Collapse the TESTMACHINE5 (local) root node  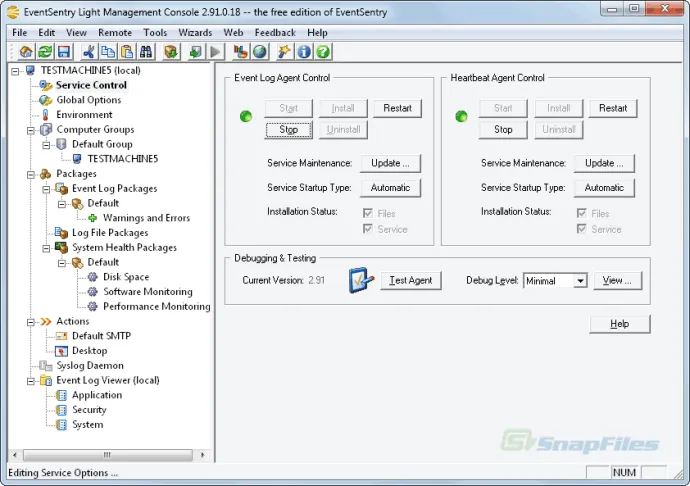(x=15, y=71)
